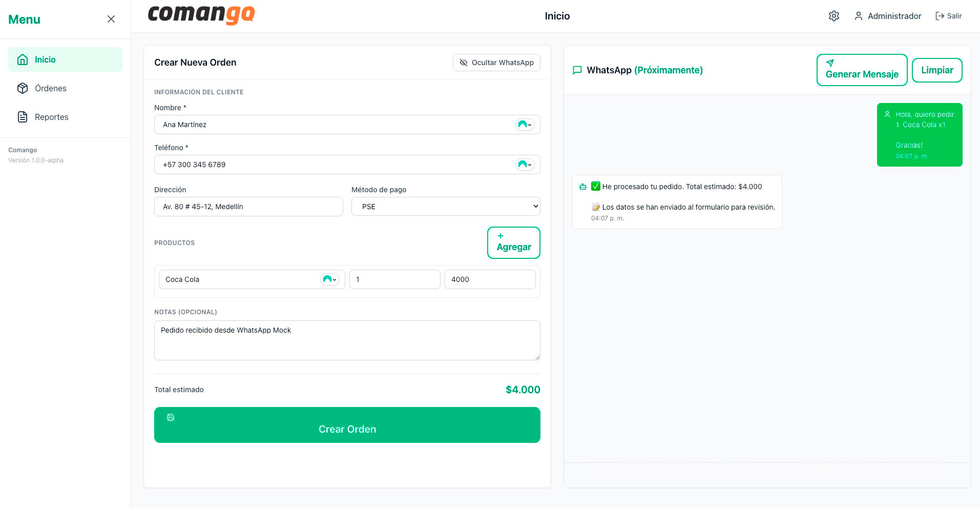The image size is (980, 508).
Task: Open the Teléfono field autofill dropdown
Action: pyautogui.click(x=525, y=165)
